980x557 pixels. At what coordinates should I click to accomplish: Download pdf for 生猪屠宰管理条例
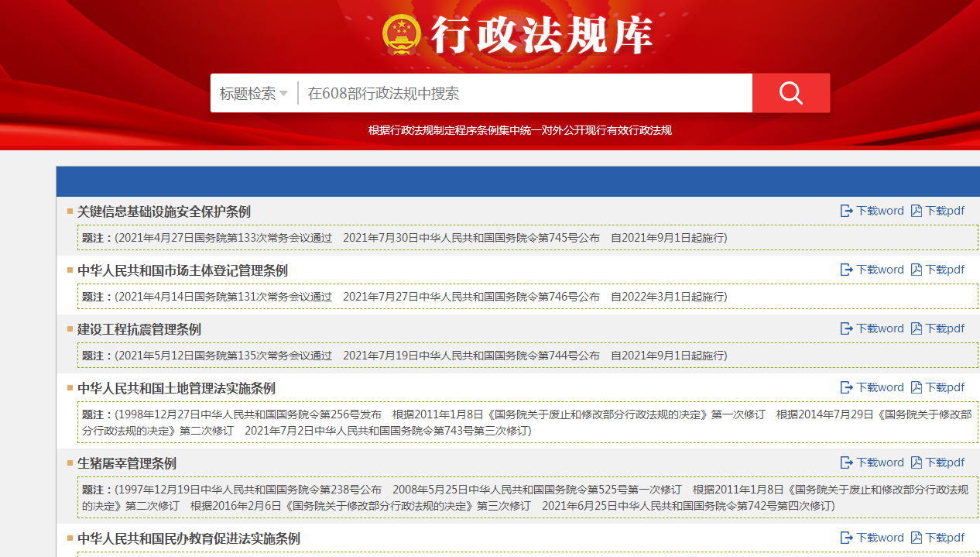point(937,462)
